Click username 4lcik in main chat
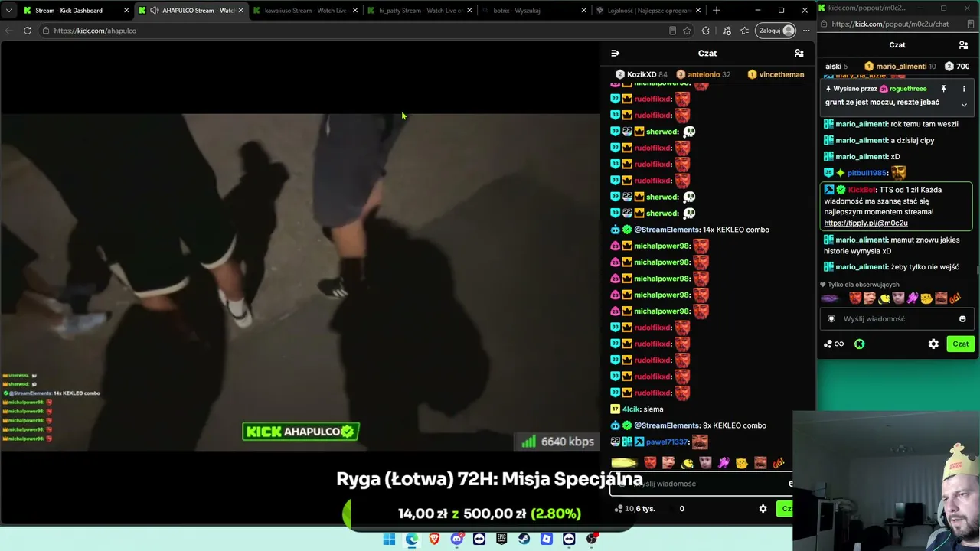The width and height of the screenshot is (980, 551). 631,409
